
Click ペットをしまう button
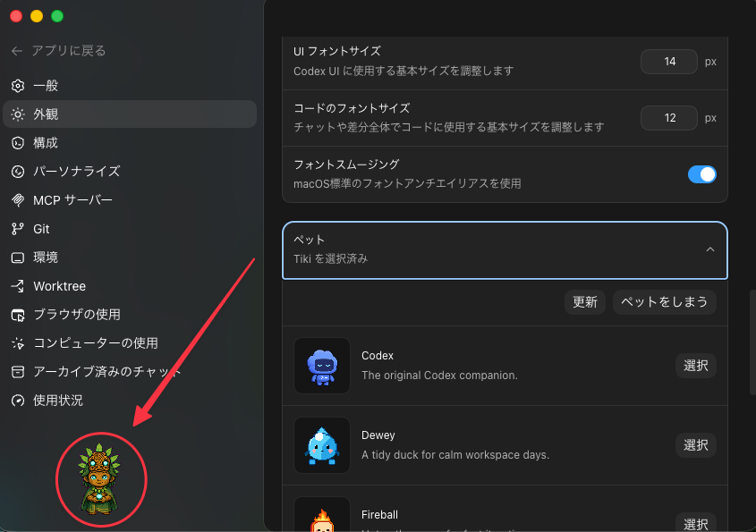click(x=665, y=302)
